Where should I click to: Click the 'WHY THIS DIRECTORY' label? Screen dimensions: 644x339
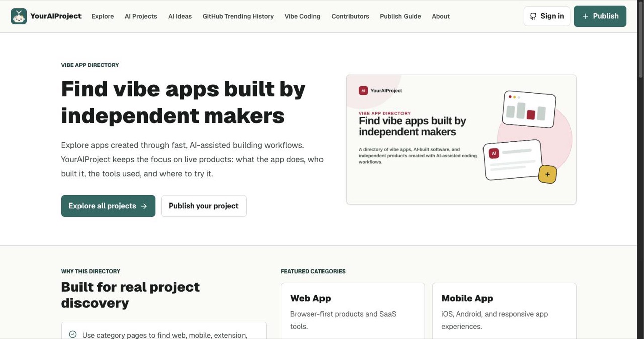91,272
